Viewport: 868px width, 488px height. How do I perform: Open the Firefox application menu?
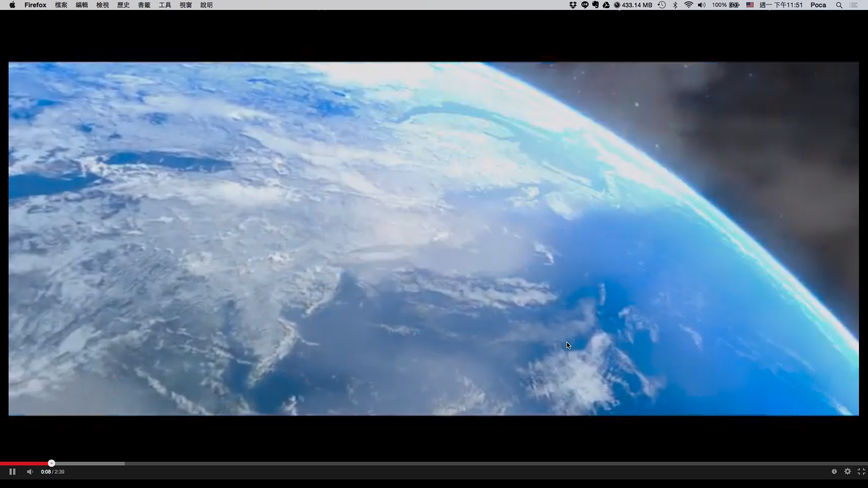click(35, 5)
